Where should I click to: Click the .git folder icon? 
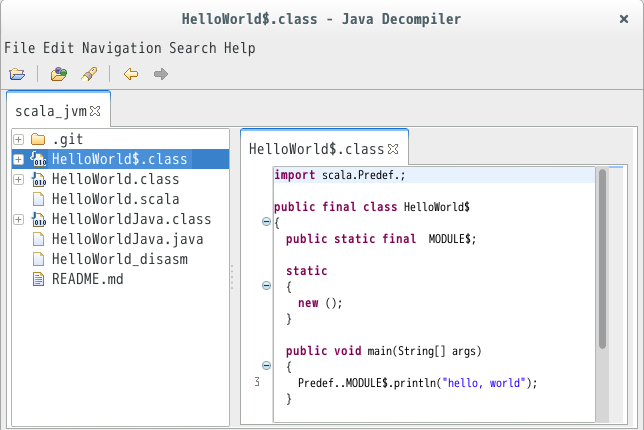38,140
